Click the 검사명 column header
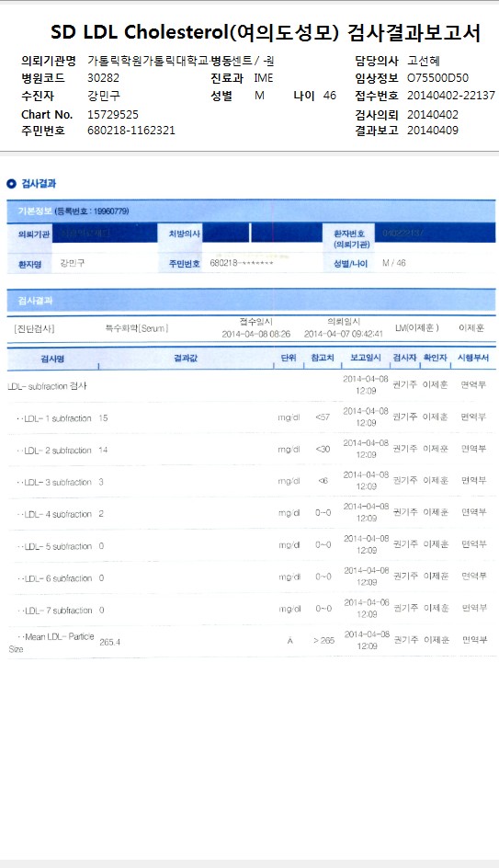 point(52,359)
